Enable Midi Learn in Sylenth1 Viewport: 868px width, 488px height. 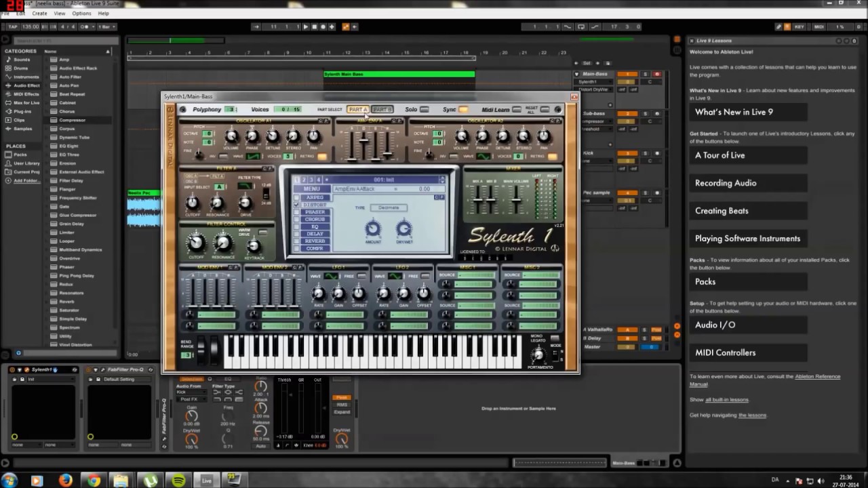[x=517, y=109]
